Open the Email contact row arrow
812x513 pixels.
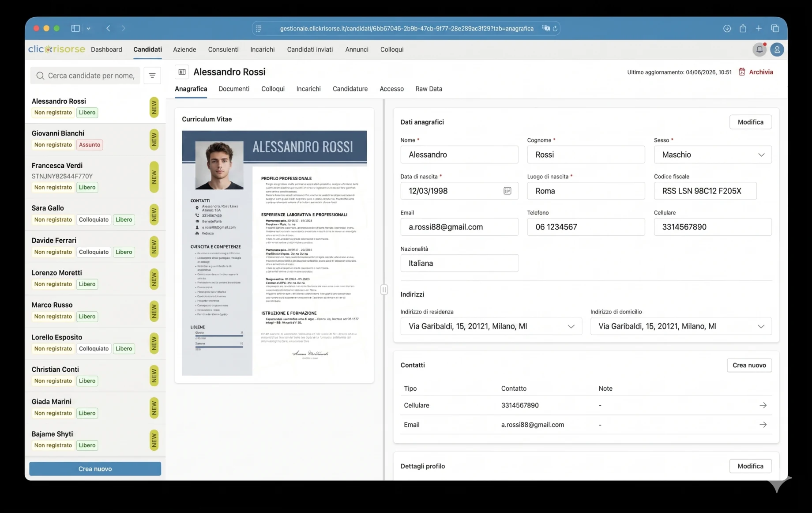763,425
